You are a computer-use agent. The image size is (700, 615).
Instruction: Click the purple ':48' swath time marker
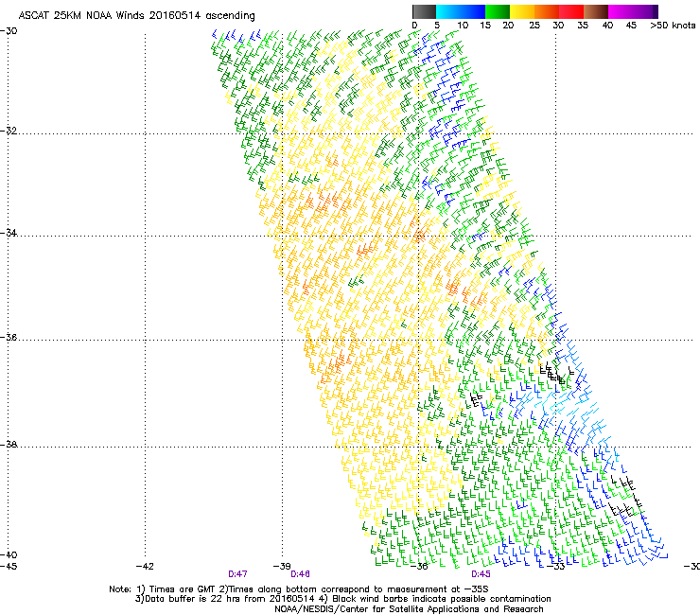300,574
